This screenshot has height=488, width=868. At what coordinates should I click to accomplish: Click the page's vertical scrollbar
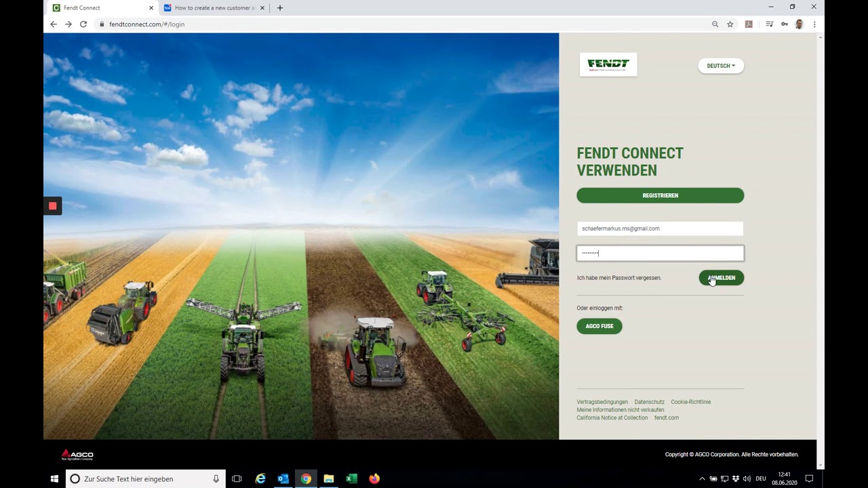pyautogui.click(x=821, y=249)
